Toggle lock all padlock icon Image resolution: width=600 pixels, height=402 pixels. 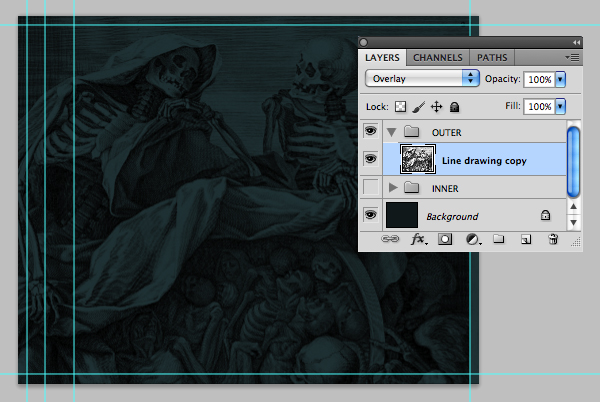click(x=454, y=107)
